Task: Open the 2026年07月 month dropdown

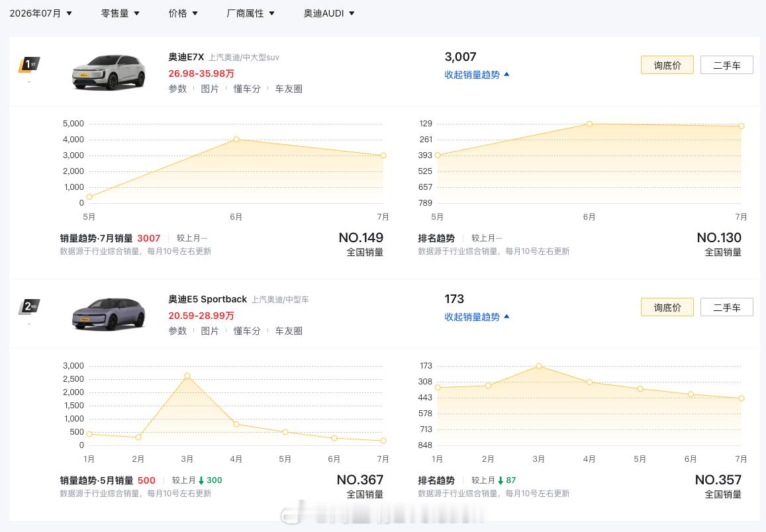Action: 41,14
